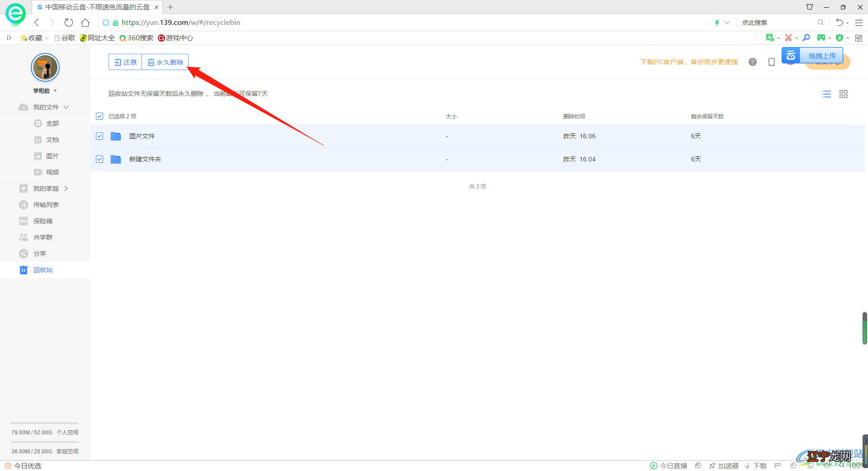
Task: Click the user avatar picture
Action: click(x=45, y=67)
